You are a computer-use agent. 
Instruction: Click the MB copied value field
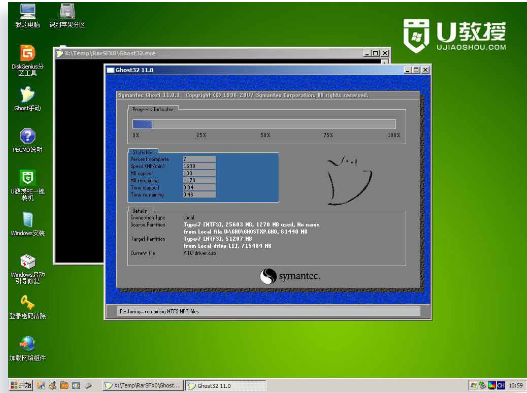click(x=199, y=173)
